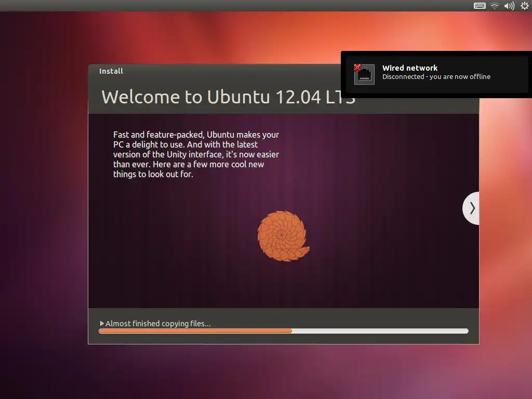Viewport: 532px width, 399px height.
Task: Click the orange pangolin logo
Action: point(283,236)
